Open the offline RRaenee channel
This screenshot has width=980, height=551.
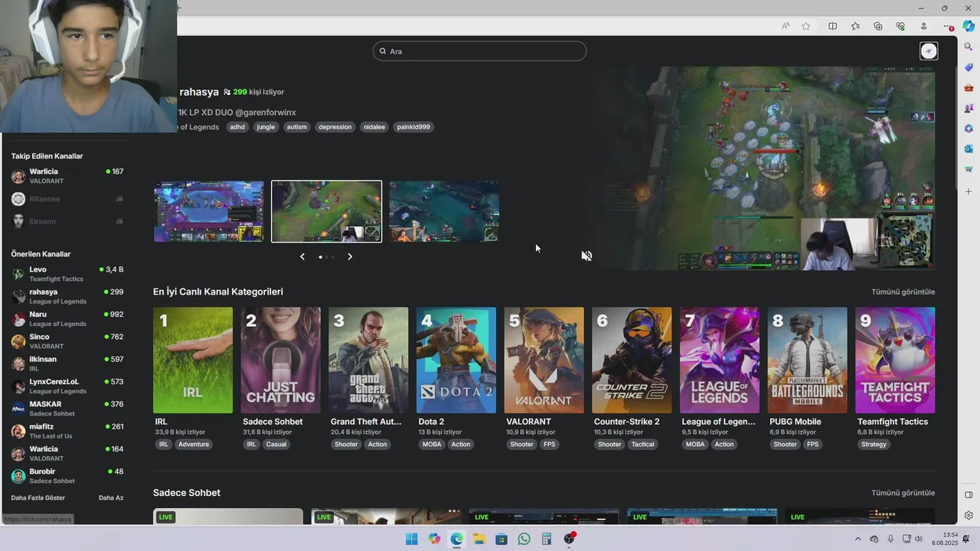click(67, 199)
